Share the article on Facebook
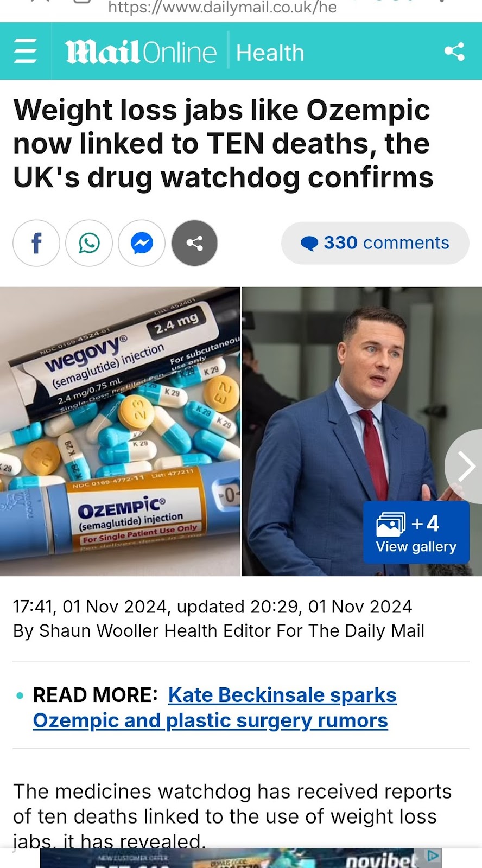The image size is (482, 868). 36,243
